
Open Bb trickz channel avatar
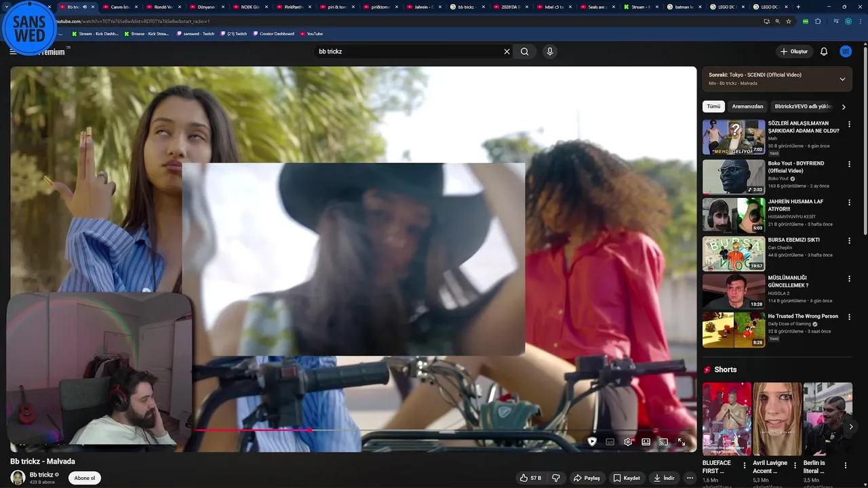(x=18, y=478)
